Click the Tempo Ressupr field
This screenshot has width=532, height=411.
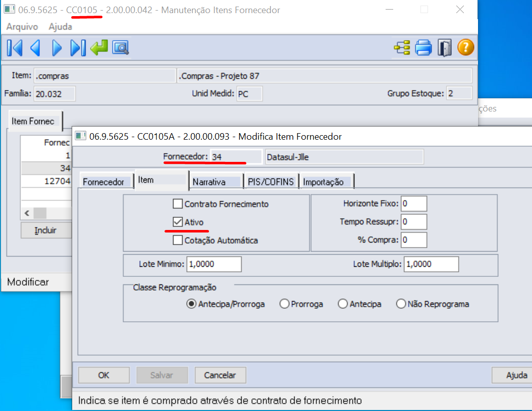pyautogui.click(x=414, y=222)
